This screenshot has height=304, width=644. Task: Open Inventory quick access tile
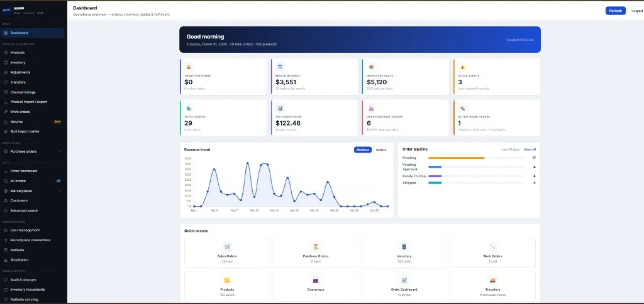404,252
